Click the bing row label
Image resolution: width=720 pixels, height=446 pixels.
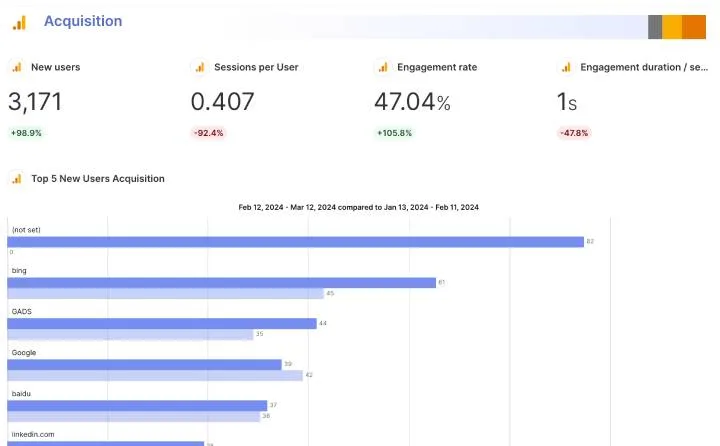click(19, 271)
